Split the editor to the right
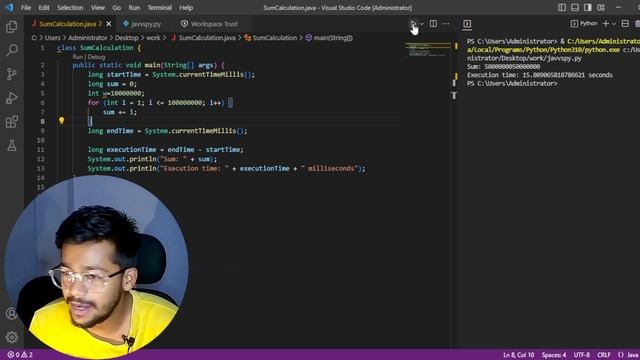Image resolution: width=640 pixels, height=360 pixels. 433,24
